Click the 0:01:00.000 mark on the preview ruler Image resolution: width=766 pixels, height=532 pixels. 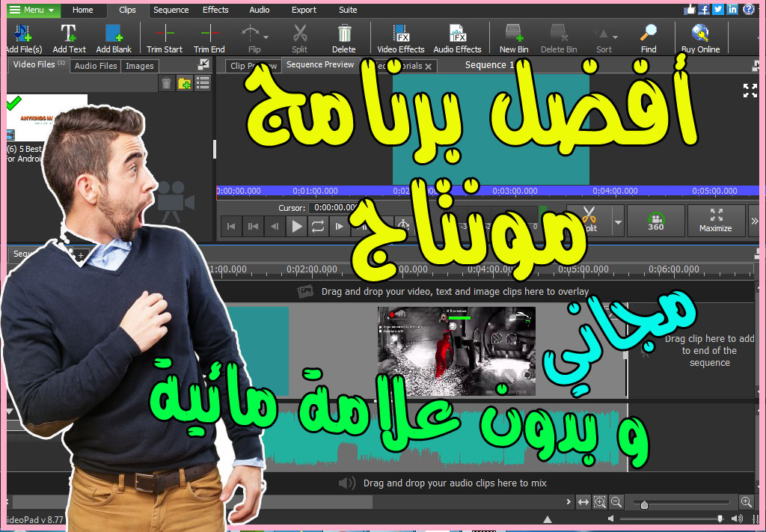click(315, 191)
